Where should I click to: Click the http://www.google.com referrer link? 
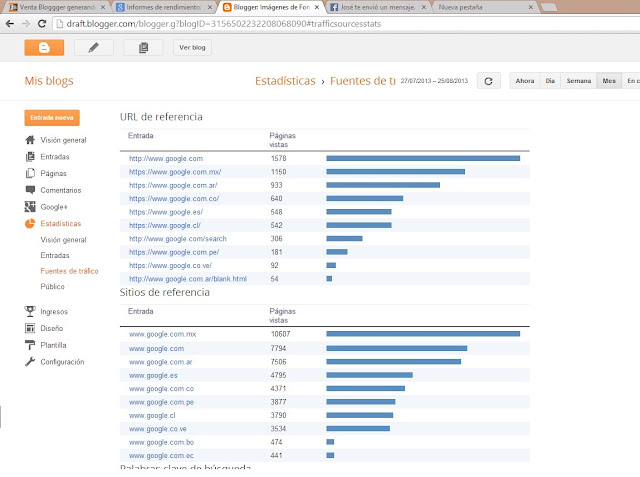pyautogui.click(x=166, y=158)
